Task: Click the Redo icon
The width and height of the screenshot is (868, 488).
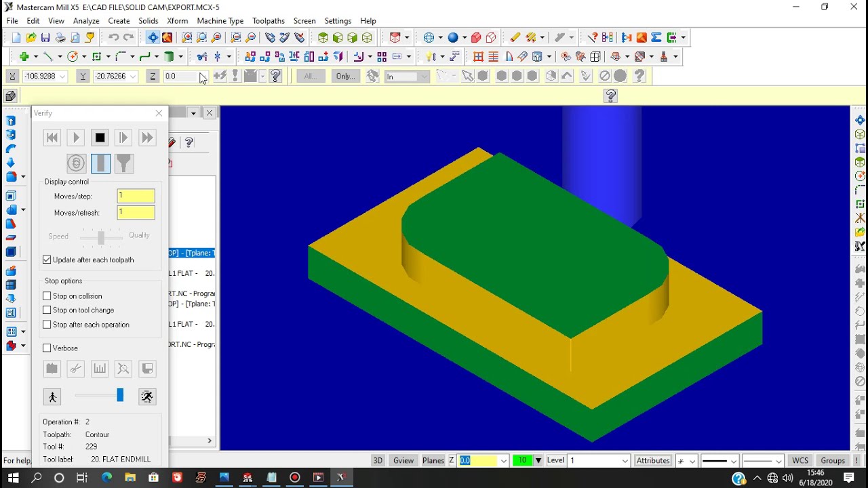Action: 128,38
